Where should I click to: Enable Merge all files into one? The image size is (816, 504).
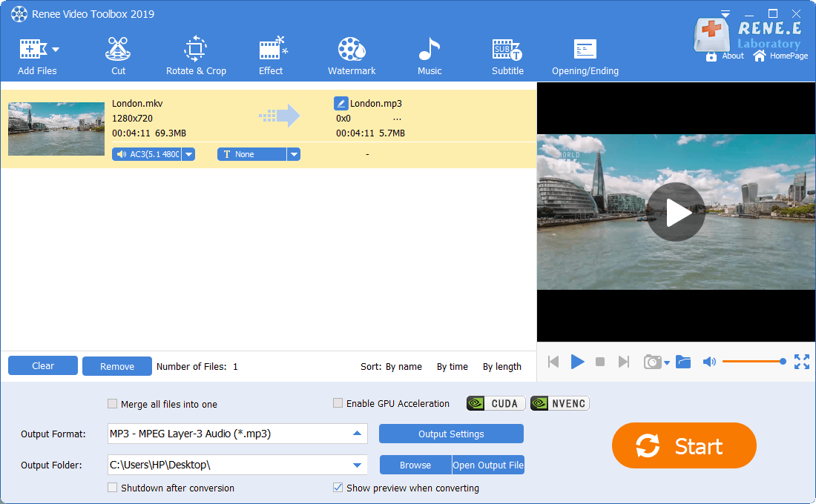click(x=113, y=404)
